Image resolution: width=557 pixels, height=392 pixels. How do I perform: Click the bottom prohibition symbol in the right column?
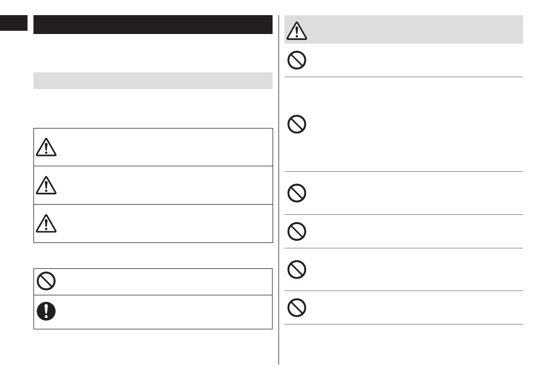click(297, 307)
